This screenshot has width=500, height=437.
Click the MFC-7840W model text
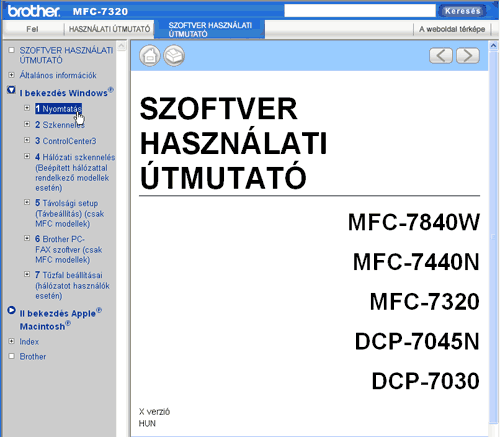tap(414, 222)
